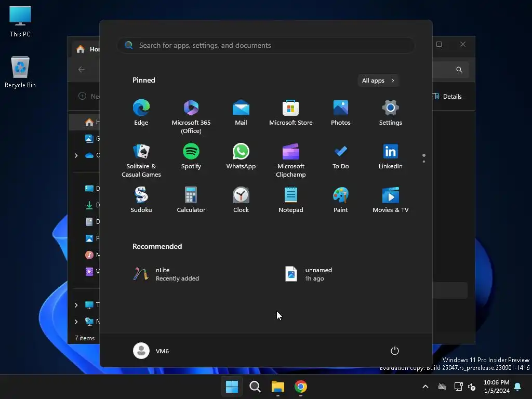Viewport: 532px width, 399px height.
Task: Click the File Explorer search magnifier
Action: tap(459, 70)
